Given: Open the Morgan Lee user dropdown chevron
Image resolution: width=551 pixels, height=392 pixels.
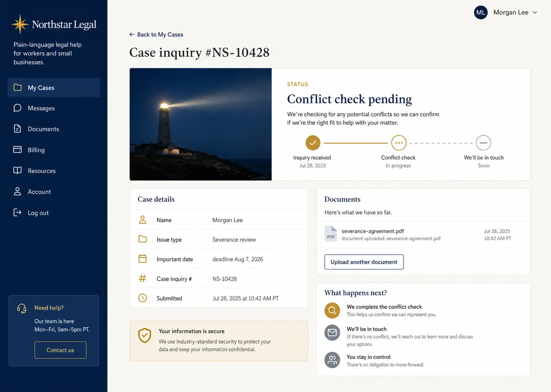Looking at the screenshot, I should pyautogui.click(x=535, y=12).
